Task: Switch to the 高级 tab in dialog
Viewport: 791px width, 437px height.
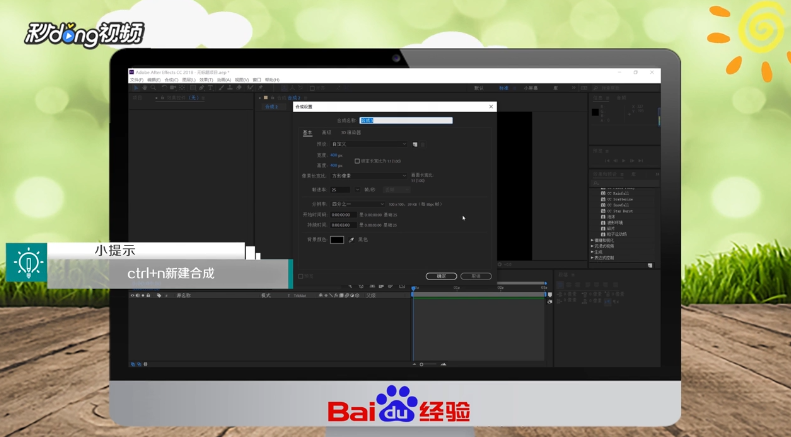Action: pos(326,132)
